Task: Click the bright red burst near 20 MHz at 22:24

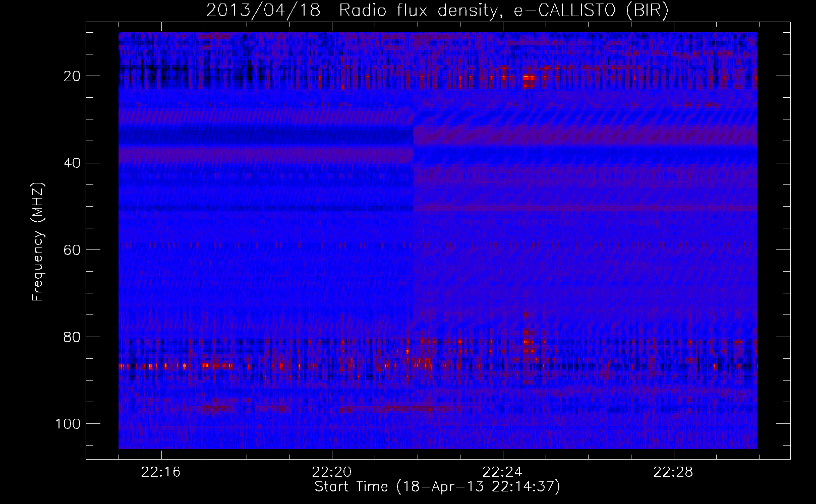Action: point(528,81)
